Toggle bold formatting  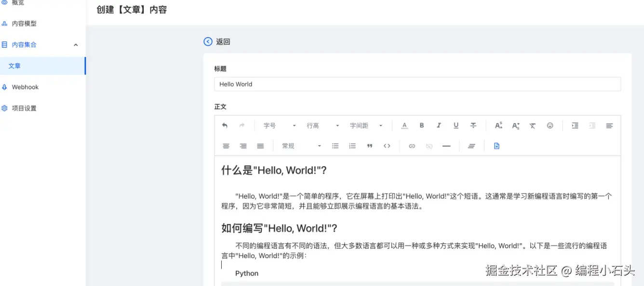[x=422, y=125]
